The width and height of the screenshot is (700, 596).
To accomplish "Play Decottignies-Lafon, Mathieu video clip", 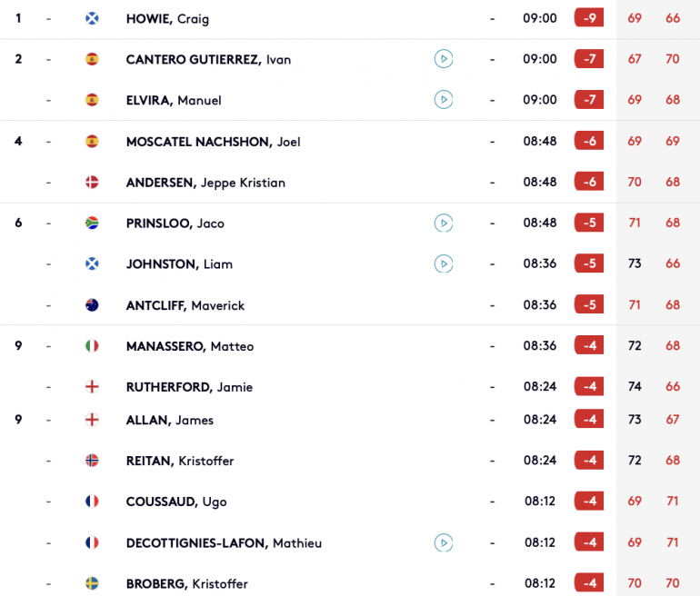I will pyautogui.click(x=444, y=543).
